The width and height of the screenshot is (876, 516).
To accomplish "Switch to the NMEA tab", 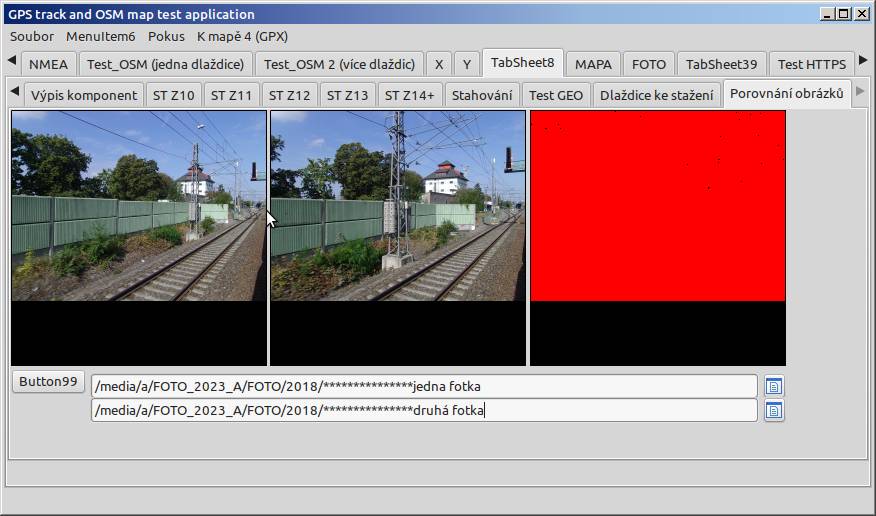I will pyautogui.click(x=49, y=64).
